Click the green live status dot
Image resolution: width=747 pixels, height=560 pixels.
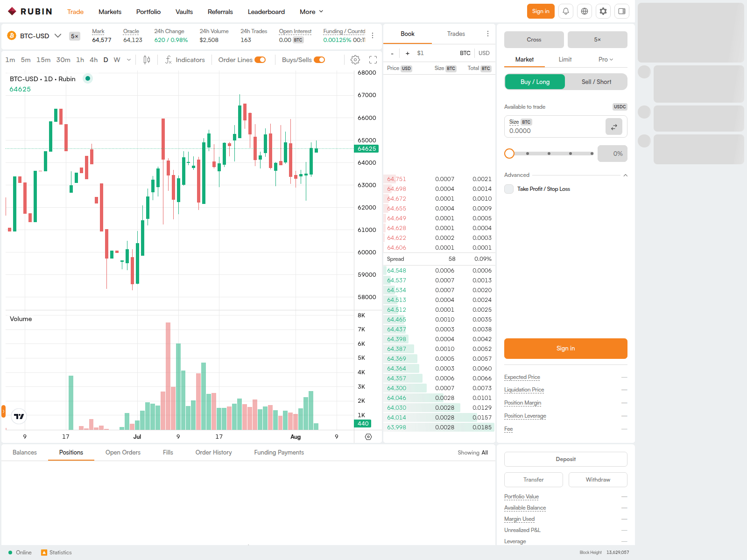(87, 78)
